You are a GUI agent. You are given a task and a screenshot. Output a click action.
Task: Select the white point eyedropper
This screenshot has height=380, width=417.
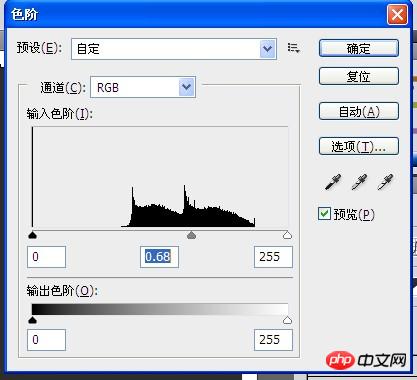(x=385, y=182)
